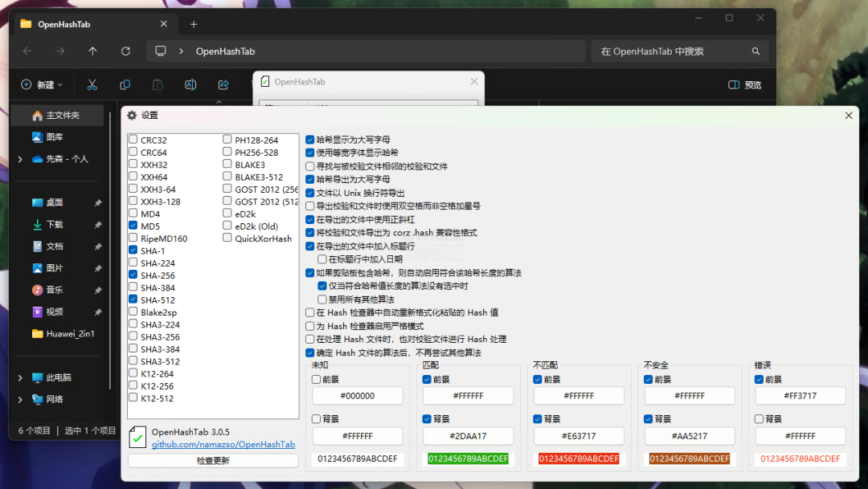Toggle the 预览 preview pane button
This screenshot has height=489, width=868.
[744, 84]
